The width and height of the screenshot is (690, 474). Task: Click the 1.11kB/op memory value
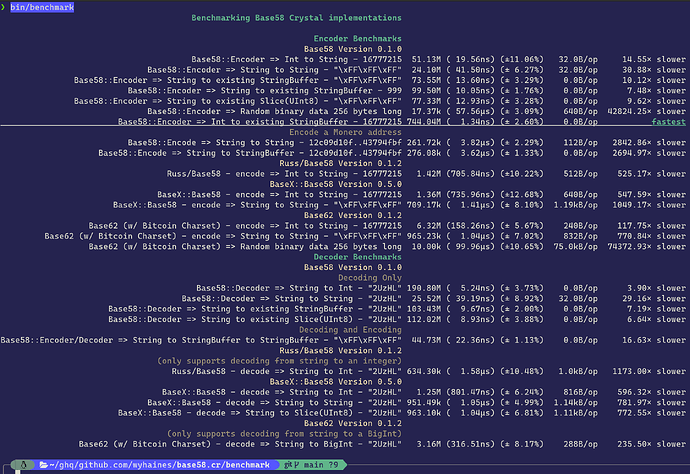click(576, 413)
